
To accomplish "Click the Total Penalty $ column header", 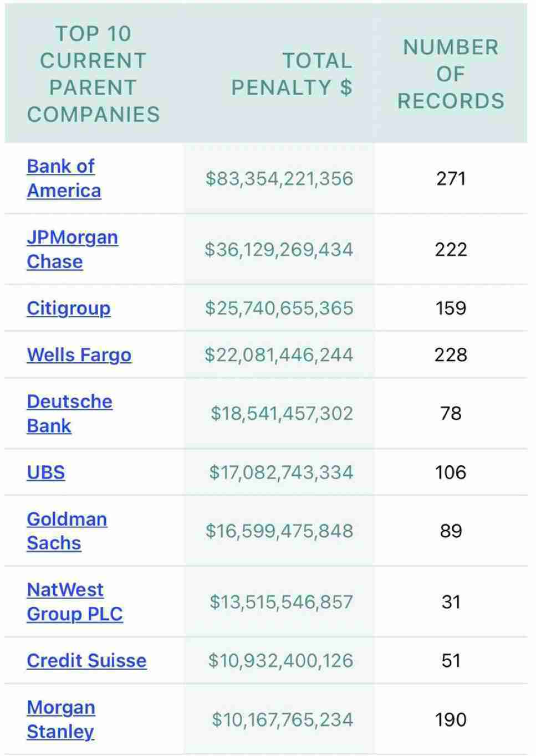I will click(292, 74).
